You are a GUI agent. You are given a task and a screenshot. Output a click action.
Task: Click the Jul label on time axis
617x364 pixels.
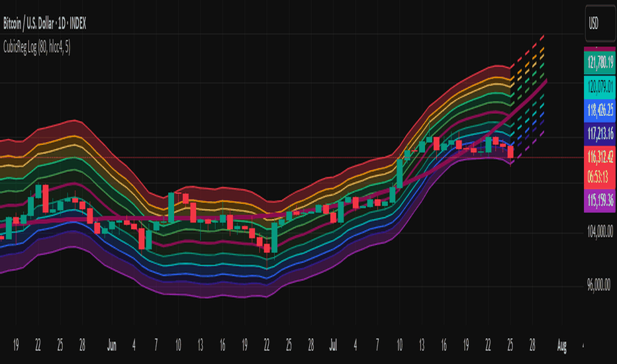(333, 345)
